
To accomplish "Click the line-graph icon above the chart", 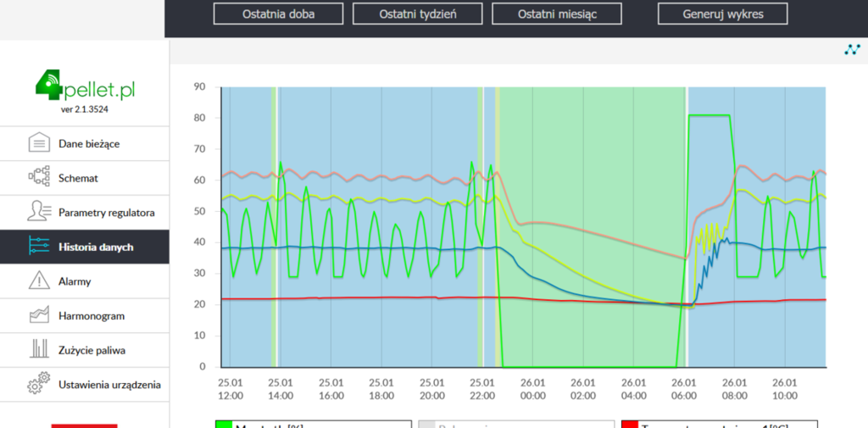I will [x=852, y=50].
